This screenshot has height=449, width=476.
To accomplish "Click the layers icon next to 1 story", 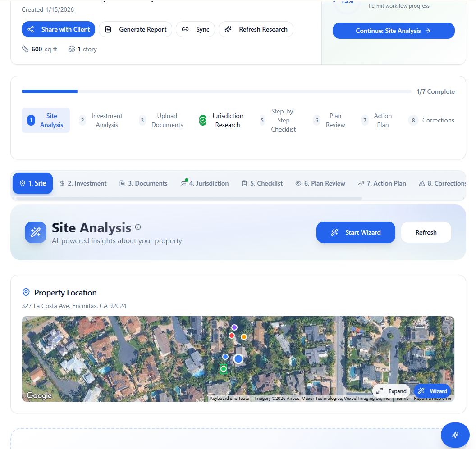I will click(71, 49).
